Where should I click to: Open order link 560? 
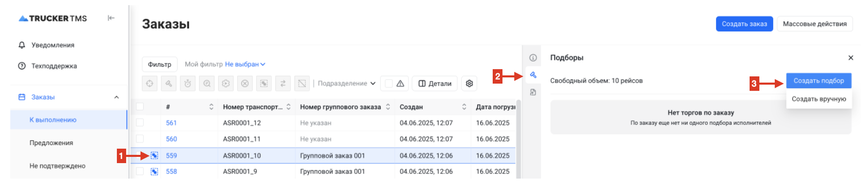point(171,139)
